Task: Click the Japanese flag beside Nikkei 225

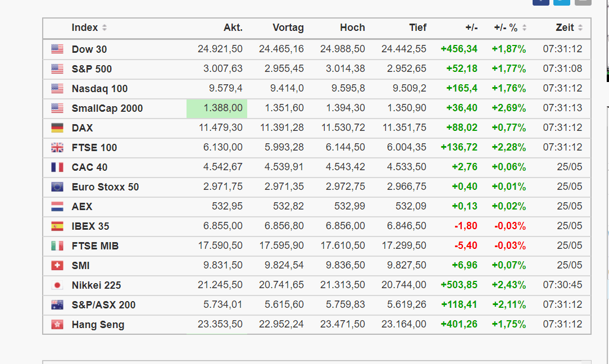Action: 57,285
